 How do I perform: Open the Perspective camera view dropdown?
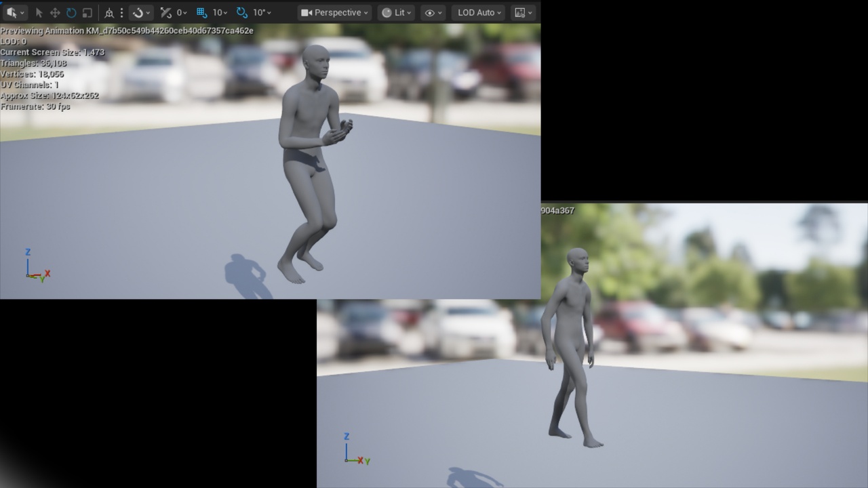click(x=335, y=12)
